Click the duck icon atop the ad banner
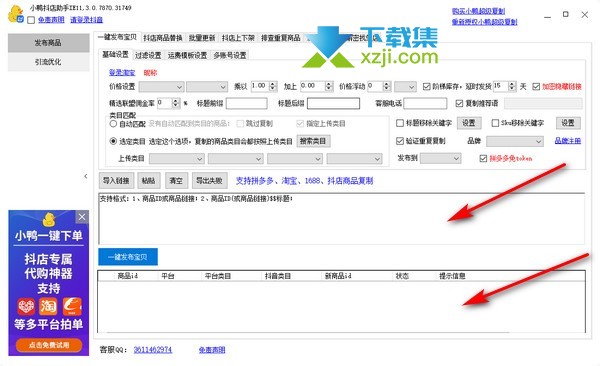This screenshot has height=366, width=600. 49,219
